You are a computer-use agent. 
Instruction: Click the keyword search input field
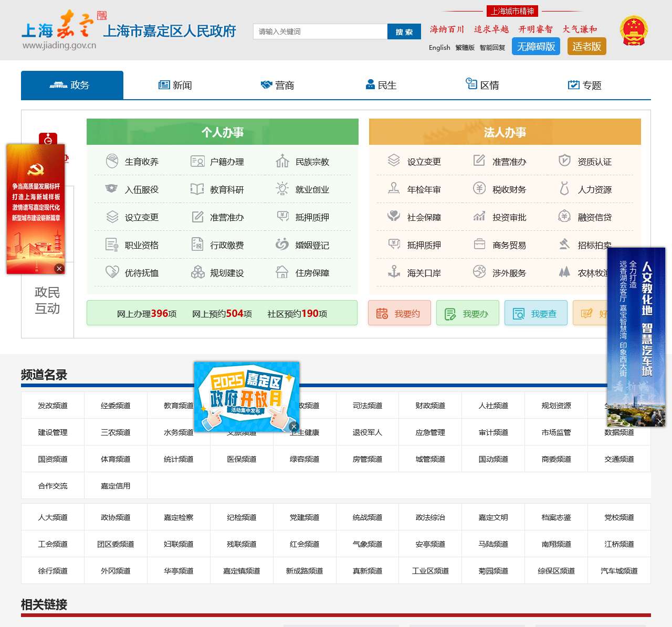point(319,31)
